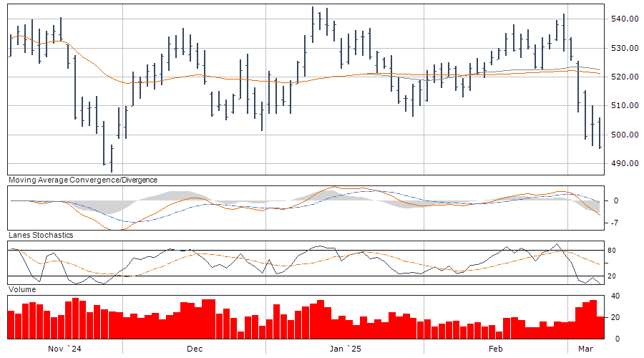644x358 pixels.
Task: Click the lowest November price bar near 490
Action: point(112,159)
